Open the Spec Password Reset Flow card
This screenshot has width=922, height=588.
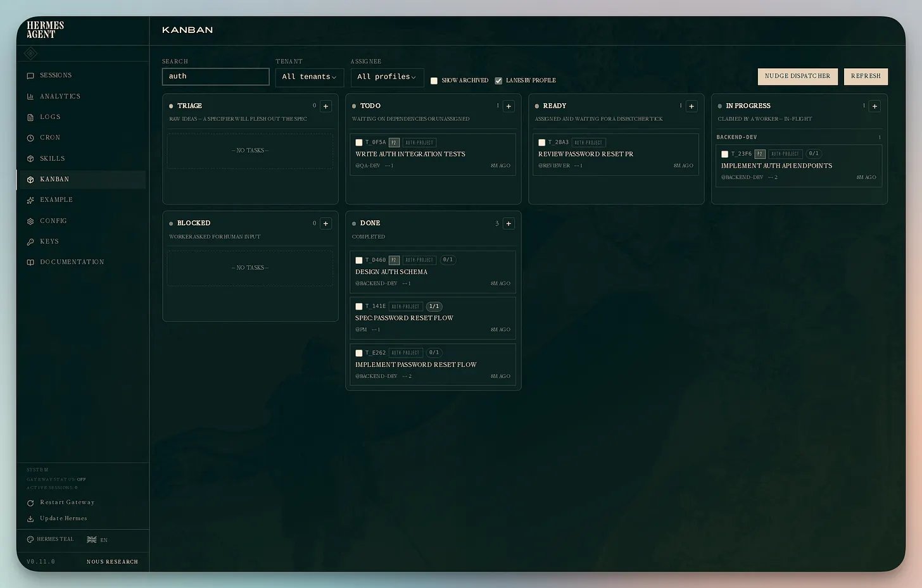[x=433, y=318]
